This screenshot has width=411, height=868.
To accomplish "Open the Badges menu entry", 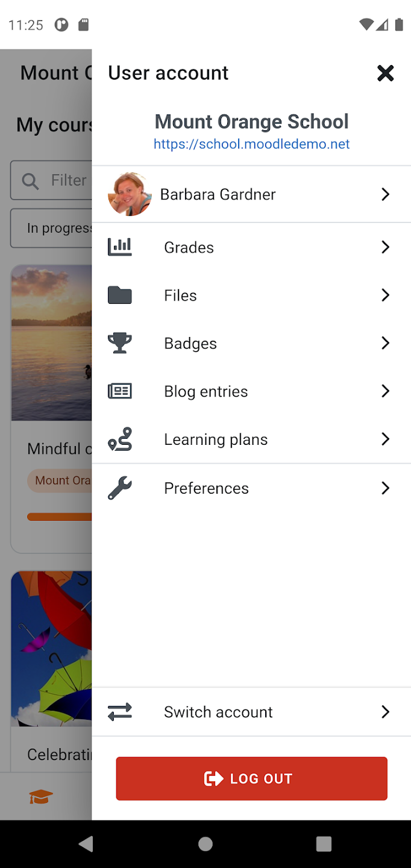I will click(x=190, y=344).
